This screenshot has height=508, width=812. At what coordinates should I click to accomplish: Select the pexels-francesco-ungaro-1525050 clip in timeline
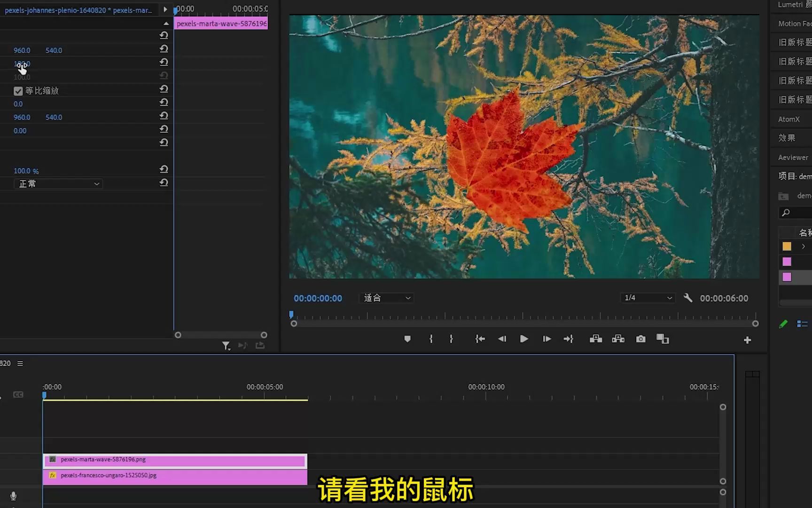pyautogui.click(x=174, y=476)
